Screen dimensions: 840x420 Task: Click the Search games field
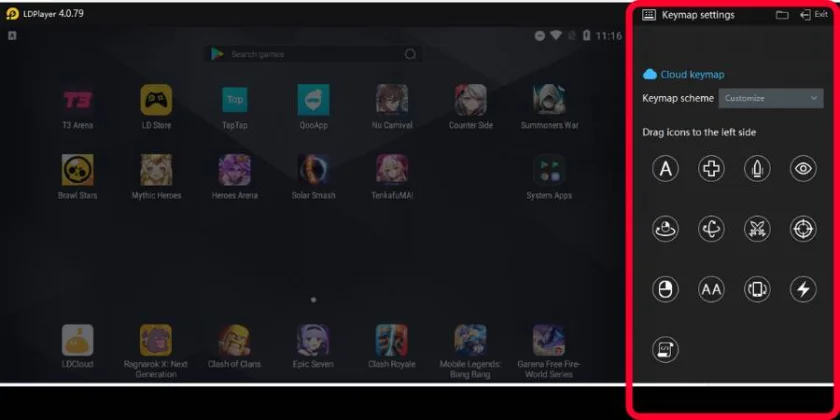[x=313, y=54]
